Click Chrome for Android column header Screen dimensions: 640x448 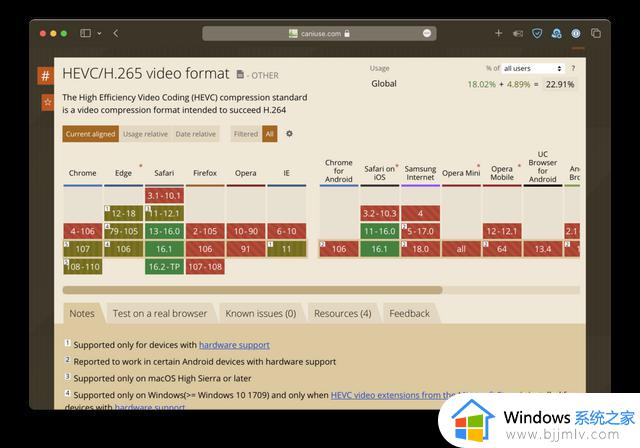pos(339,171)
